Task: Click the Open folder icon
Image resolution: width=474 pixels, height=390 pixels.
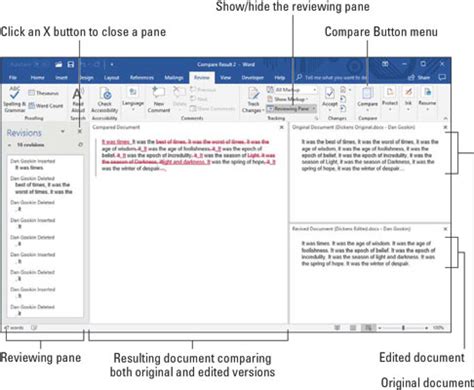Action: pyautogui.click(x=59, y=64)
